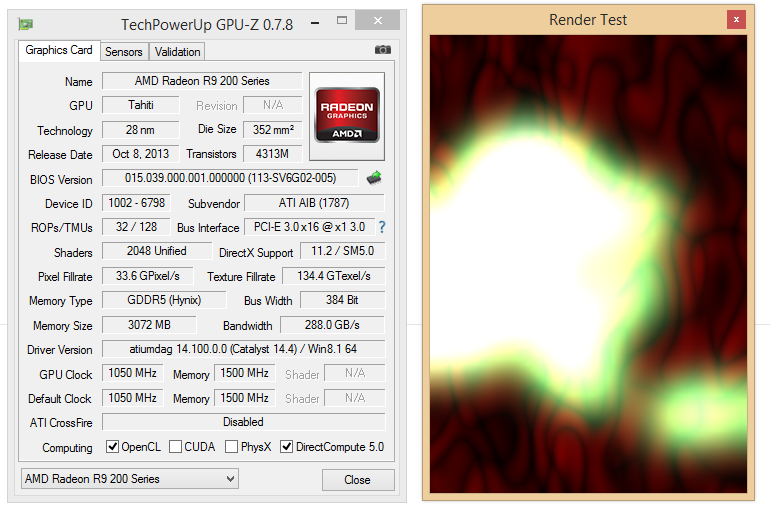This screenshot has height=517, width=770.
Task: Click the Texture Fillrate field 134.4 GTexel/s
Action: (x=334, y=276)
